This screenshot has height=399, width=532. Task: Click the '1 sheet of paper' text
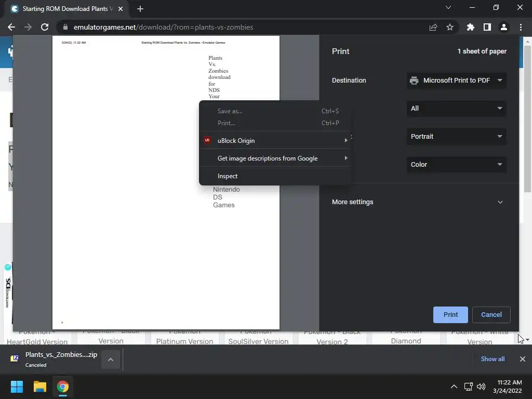coord(482,51)
